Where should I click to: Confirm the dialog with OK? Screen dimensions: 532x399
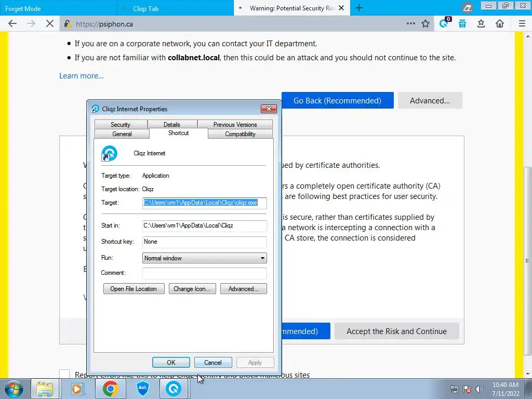pos(171,362)
